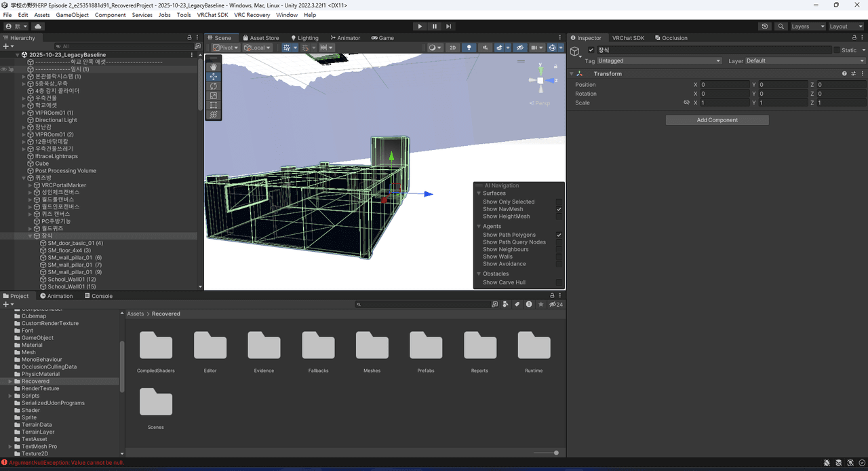The image size is (868, 471).
Task: Select the Rotate tool in scene
Action: pos(214,86)
